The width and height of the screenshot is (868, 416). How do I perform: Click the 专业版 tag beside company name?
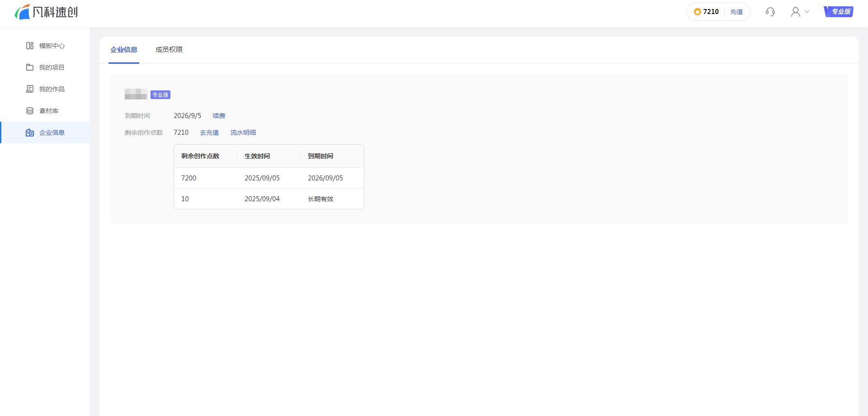tap(160, 95)
